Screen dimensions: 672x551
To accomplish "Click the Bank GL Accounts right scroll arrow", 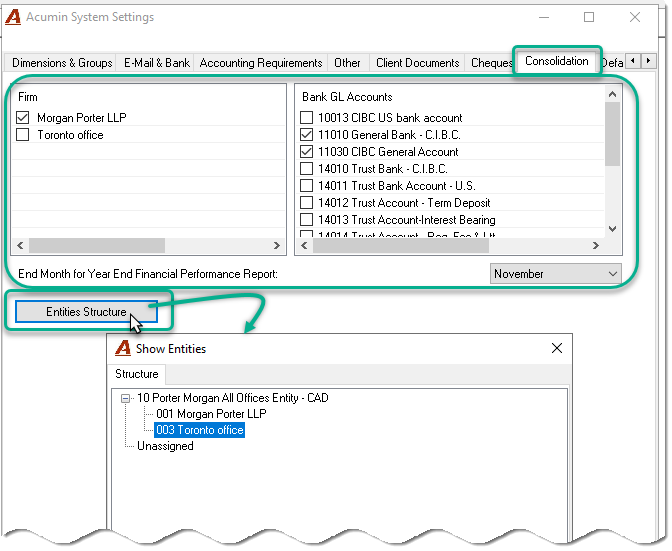I will pos(596,246).
